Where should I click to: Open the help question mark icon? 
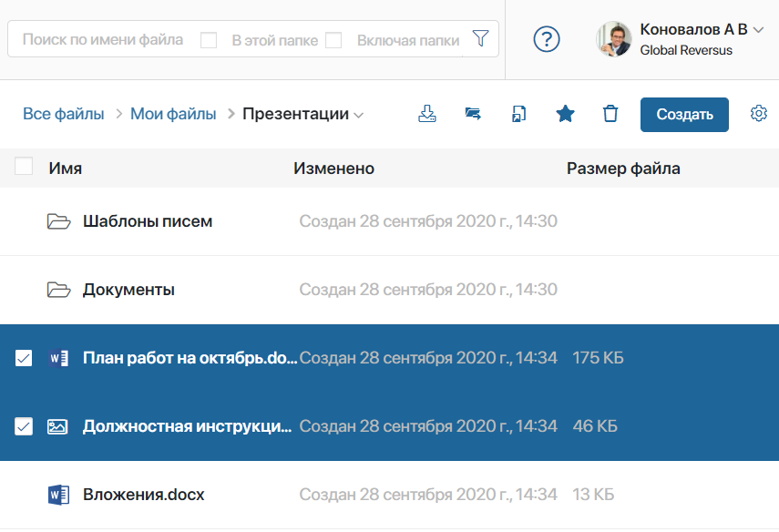click(x=547, y=39)
